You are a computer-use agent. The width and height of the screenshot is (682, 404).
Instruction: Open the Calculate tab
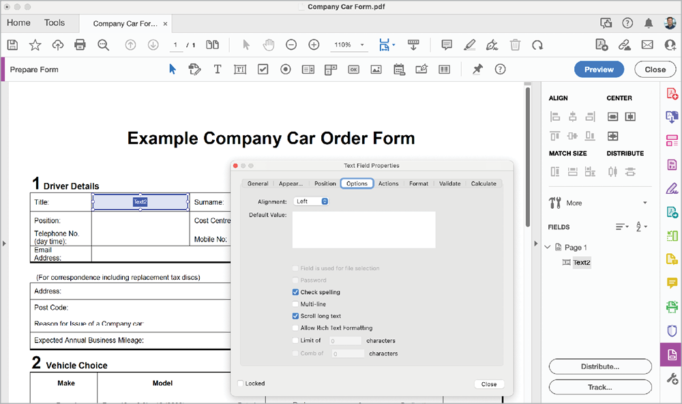(x=483, y=184)
